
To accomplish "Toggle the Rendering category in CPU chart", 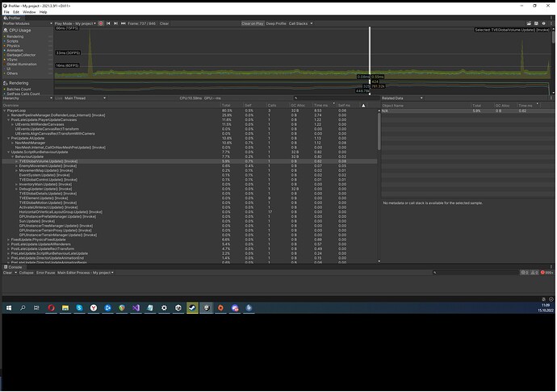I will [14, 36].
